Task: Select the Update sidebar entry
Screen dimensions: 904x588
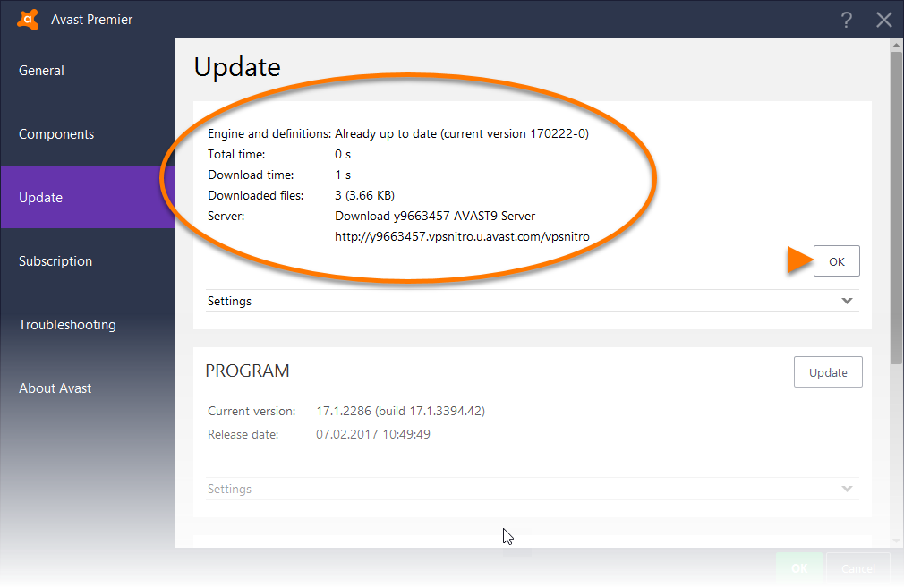Action: (40, 197)
